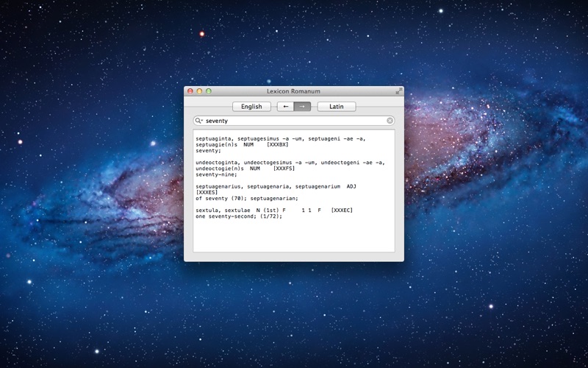
Task: Minimize the window with the yellow button
Action: (199, 91)
